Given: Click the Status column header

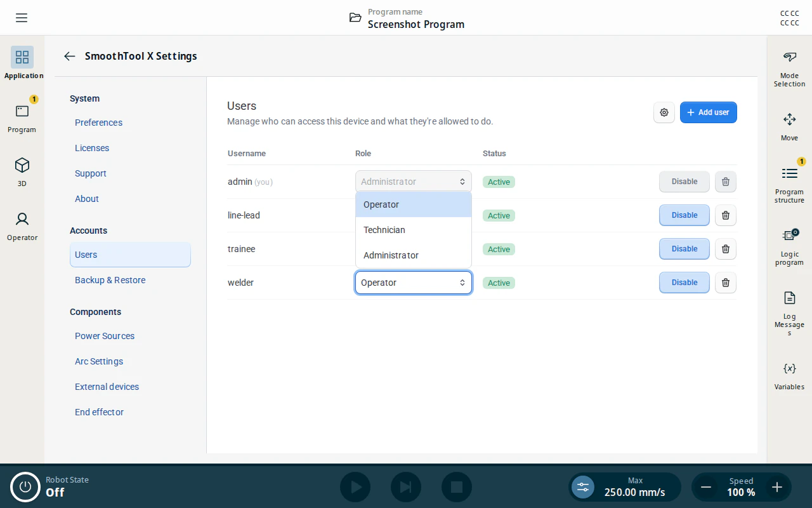Looking at the screenshot, I should (494, 154).
